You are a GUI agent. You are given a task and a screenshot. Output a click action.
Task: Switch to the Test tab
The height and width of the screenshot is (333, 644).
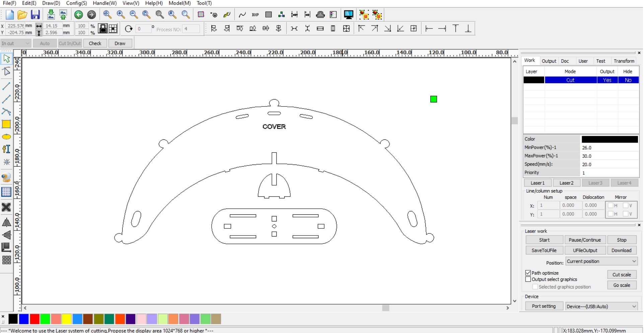click(x=600, y=61)
